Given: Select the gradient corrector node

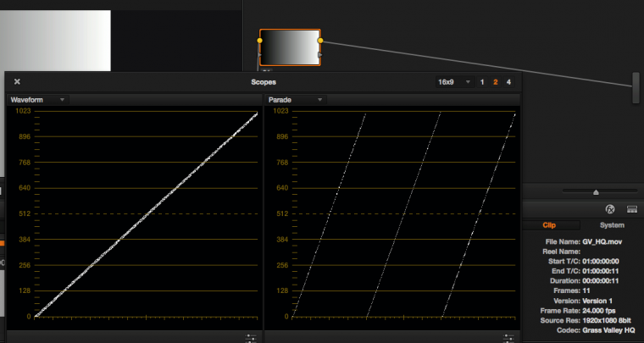Looking at the screenshot, I should pos(289,48).
